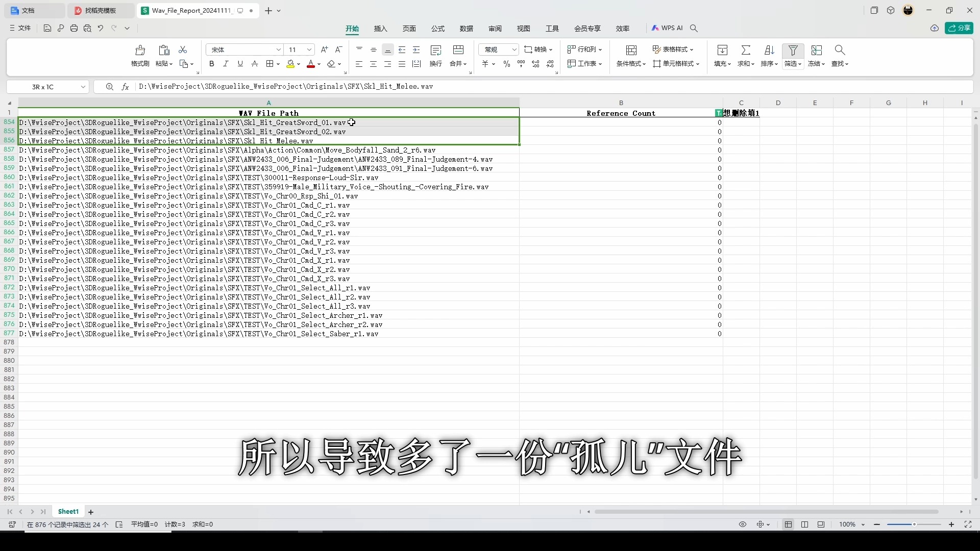Click the percent style icon
980x551 pixels.
pyautogui.click(x=506, y=64)
